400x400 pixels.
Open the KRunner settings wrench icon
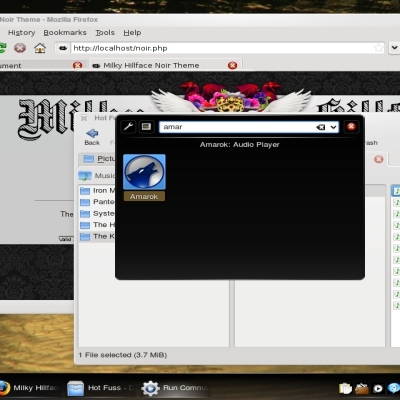(x=128, y=127)
